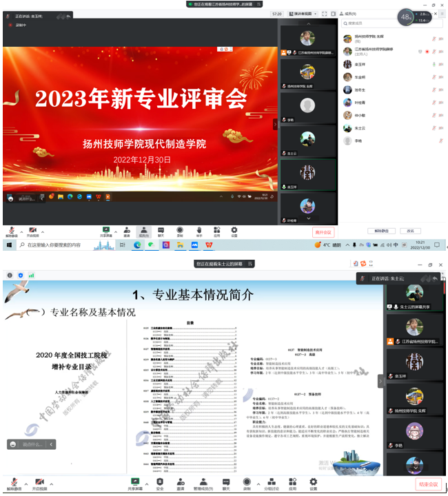The height and width of the screenshot is (496, 448).
Task: Click the 说点什么 comment box in lower meeting window
Action: click(32, 444)
